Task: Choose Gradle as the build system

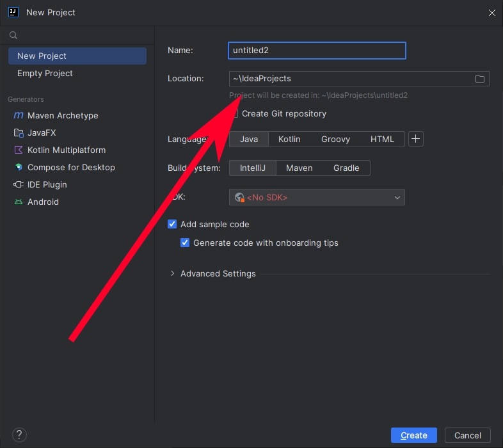Action: (x=346, y=168)
